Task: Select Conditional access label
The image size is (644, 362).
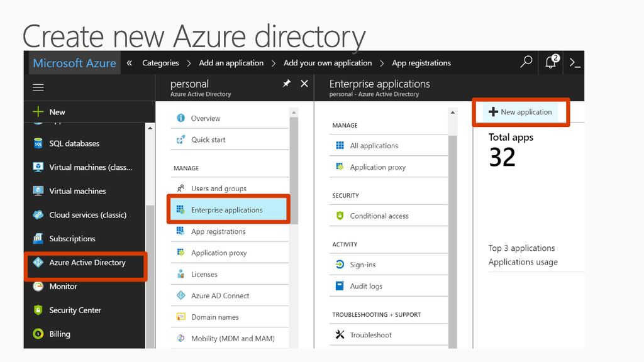Action: point(379,216)
